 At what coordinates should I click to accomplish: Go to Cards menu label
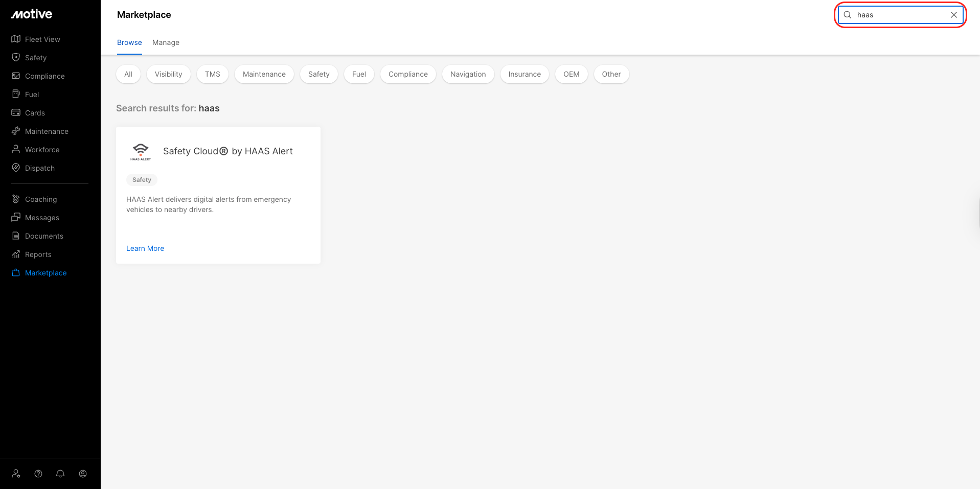35,113
